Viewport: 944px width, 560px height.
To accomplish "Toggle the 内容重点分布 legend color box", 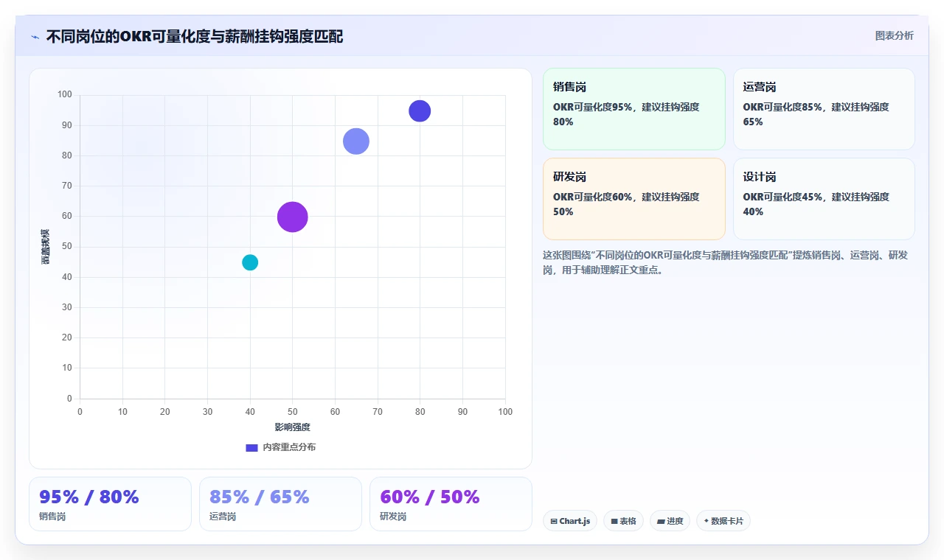I will (251, 447).
